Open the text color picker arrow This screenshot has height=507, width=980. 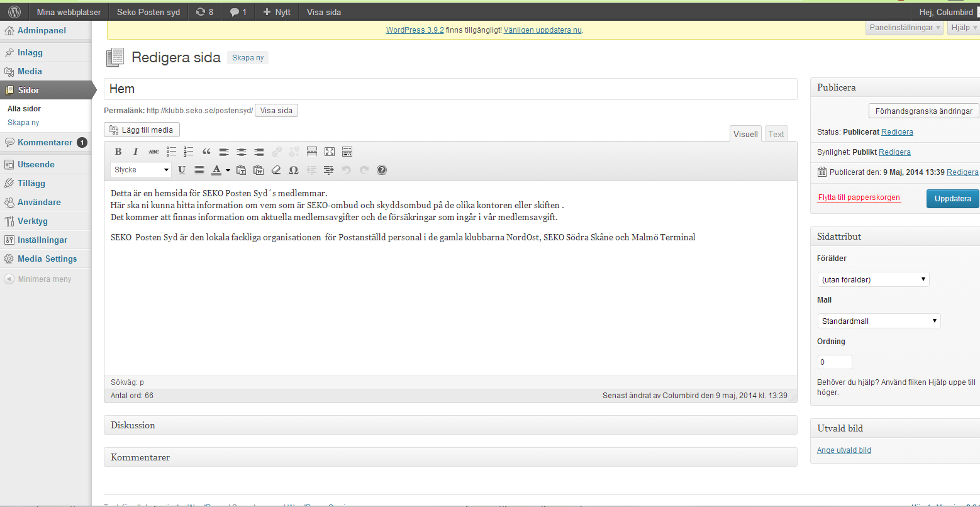[228, 170]
